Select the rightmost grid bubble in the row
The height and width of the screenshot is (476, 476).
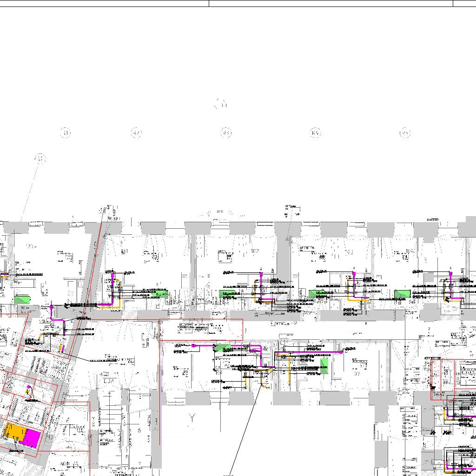click(405, 134)
